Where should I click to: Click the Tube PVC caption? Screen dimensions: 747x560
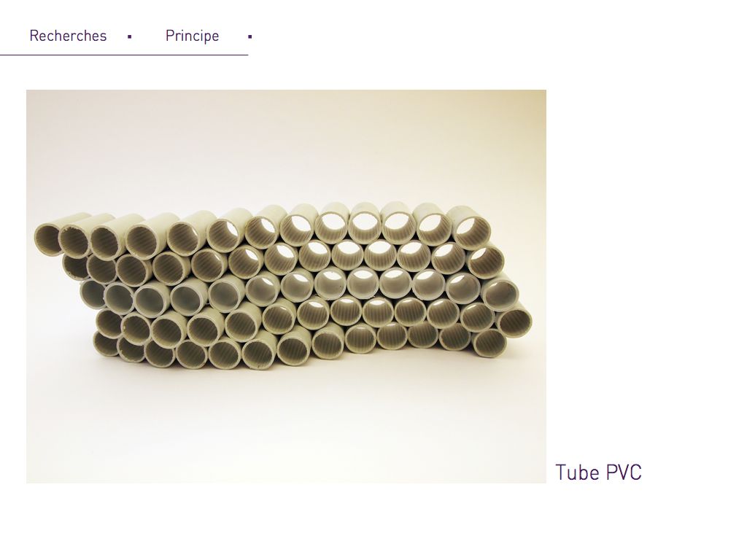[x=598, y=472]
